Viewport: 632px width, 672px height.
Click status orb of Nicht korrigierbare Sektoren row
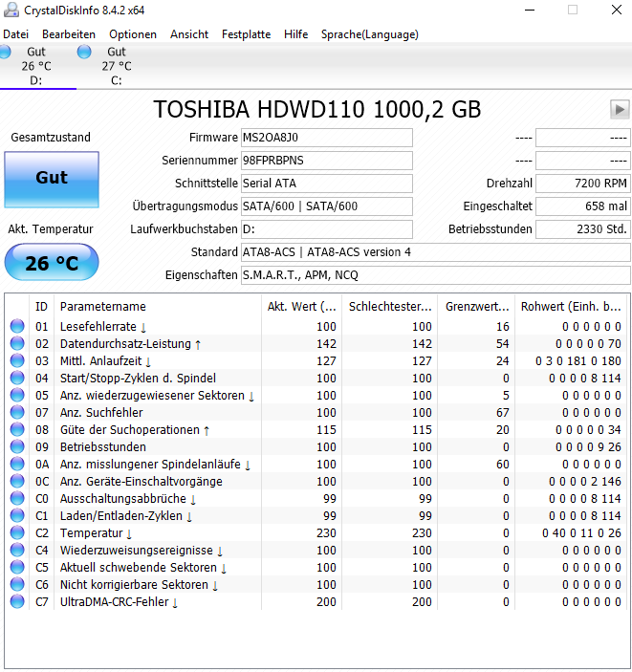point(17,585)
